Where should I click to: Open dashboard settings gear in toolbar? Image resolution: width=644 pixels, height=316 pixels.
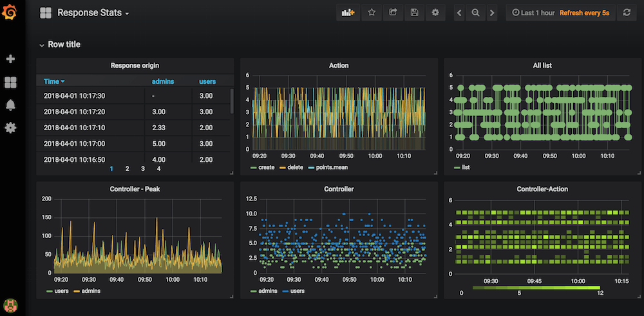(x=435, y=12)
